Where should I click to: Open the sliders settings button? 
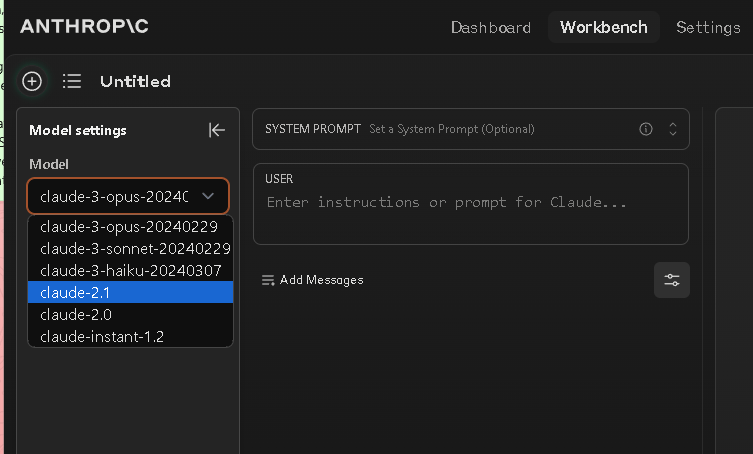pos(672,280)
